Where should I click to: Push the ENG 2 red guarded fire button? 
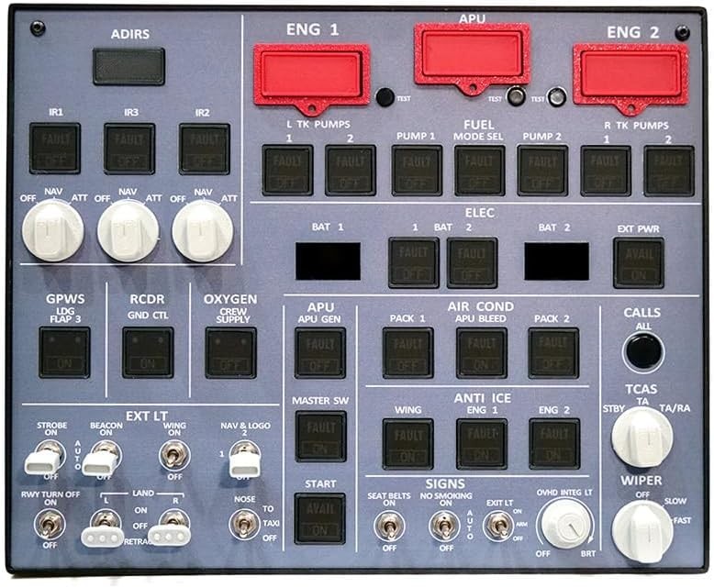[x=631, y=75]
